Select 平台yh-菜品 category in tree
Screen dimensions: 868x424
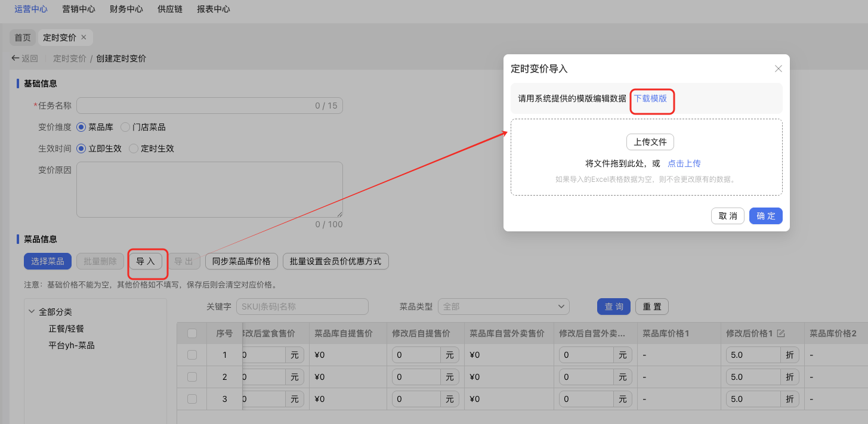click(72, 345)
